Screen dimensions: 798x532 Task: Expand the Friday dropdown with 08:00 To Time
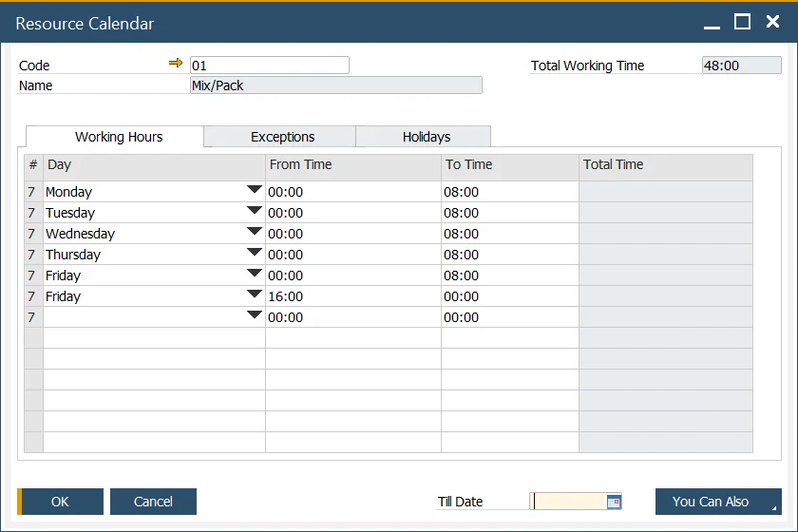click(254, 273)
